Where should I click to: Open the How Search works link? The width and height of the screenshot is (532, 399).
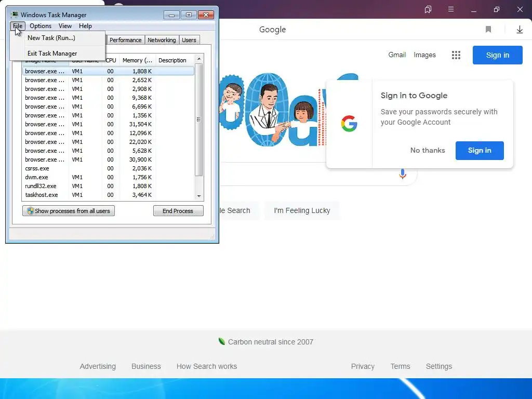pos(207,366)
